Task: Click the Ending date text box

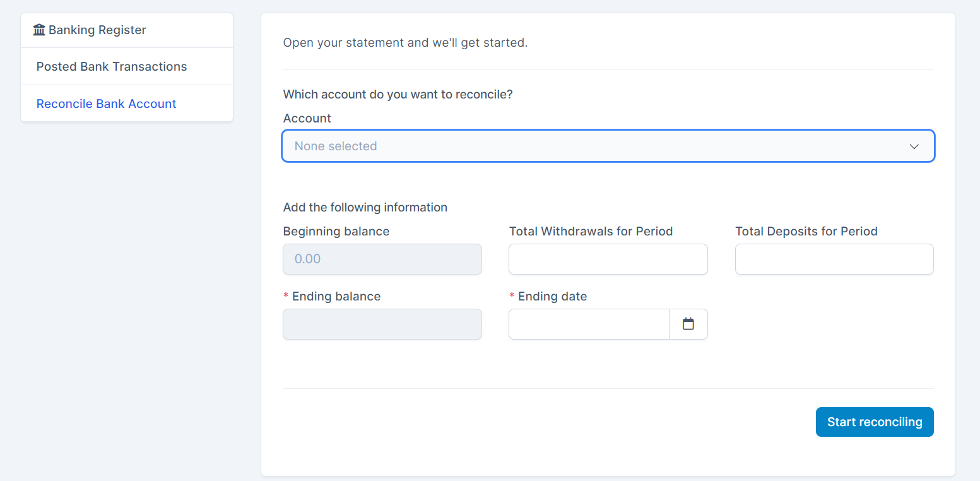Action: click(x=588, y=324)
